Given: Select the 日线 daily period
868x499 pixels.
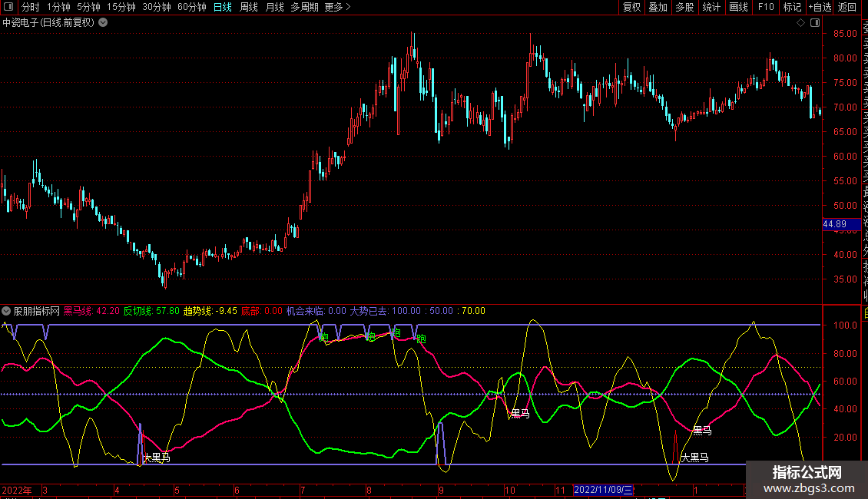Looking at the screenshot, I should point(222,7).
